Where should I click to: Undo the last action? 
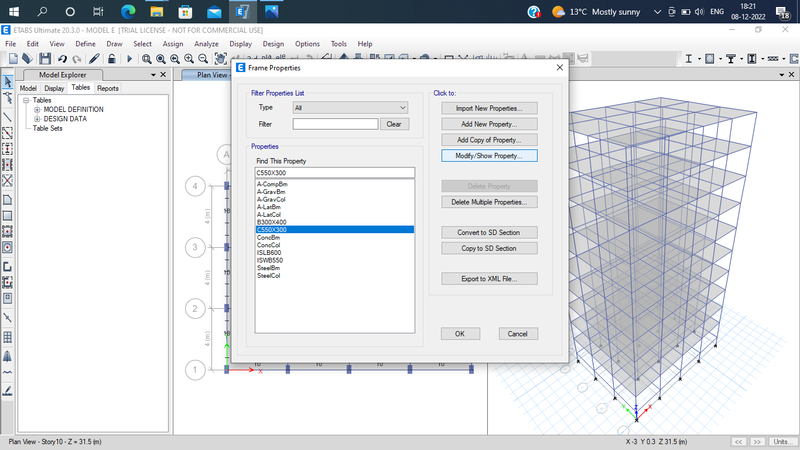tap(62, 59)
